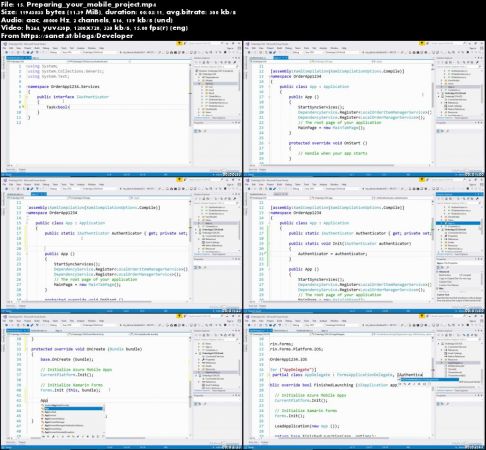
Task: Click Sign in link in IAuthenticator interface frame
Action: 230,48
